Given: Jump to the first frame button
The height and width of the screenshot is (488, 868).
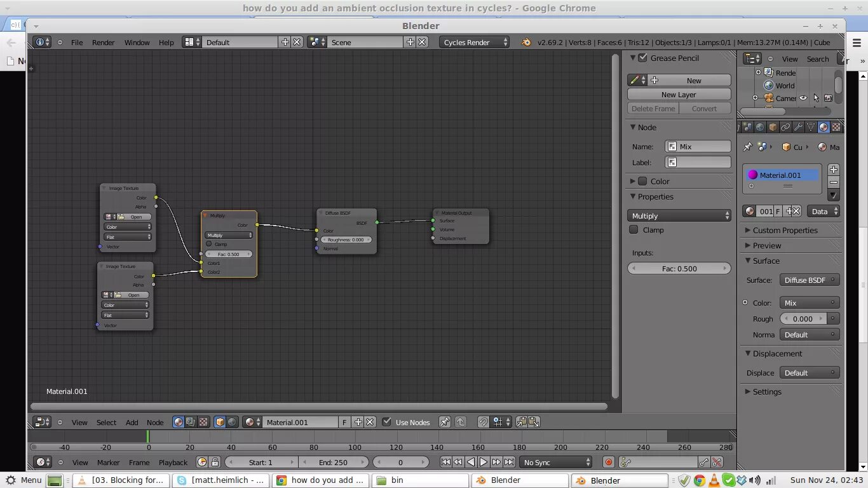Looking at the screenshot, I should pyautogui.click(x=445, y=462).
